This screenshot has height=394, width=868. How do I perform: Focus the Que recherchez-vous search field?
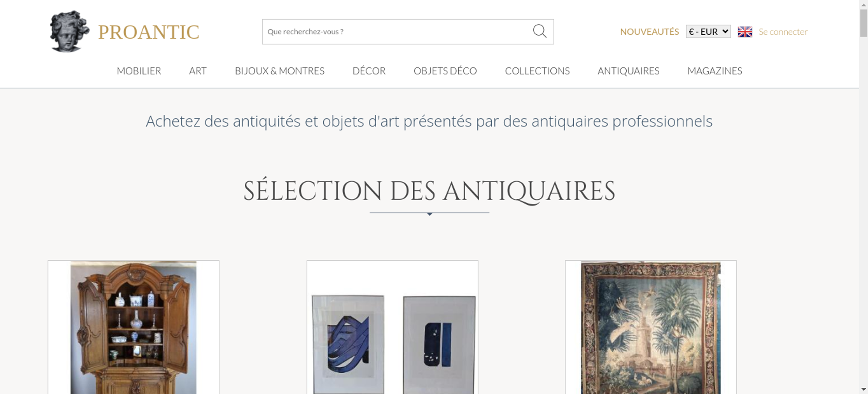pos(397,32)
